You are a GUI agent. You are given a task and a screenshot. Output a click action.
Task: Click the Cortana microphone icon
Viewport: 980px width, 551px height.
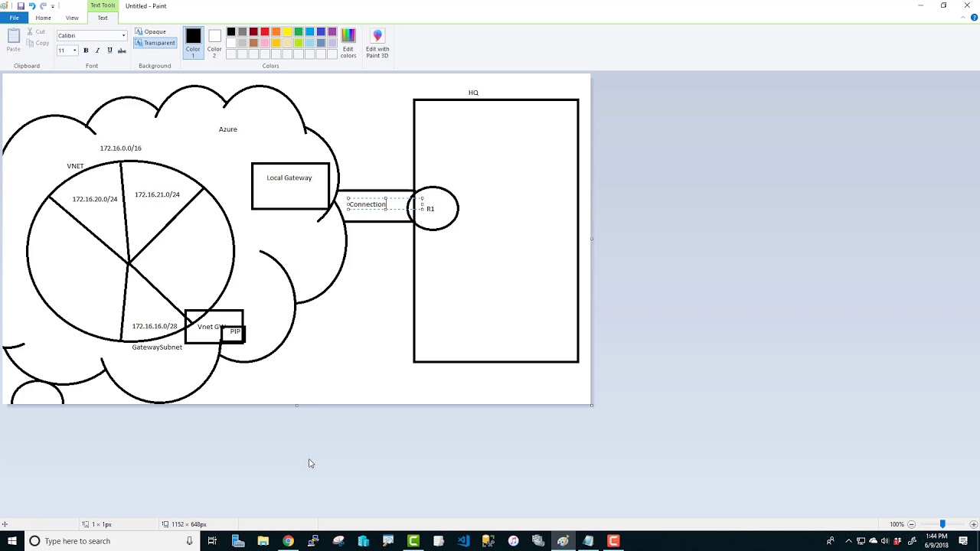coord(189,541)
